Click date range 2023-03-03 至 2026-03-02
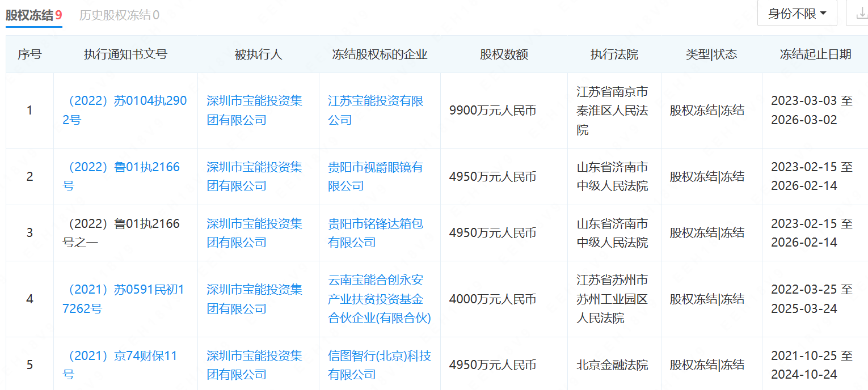868x390 pixels. (x=812, y=111)
